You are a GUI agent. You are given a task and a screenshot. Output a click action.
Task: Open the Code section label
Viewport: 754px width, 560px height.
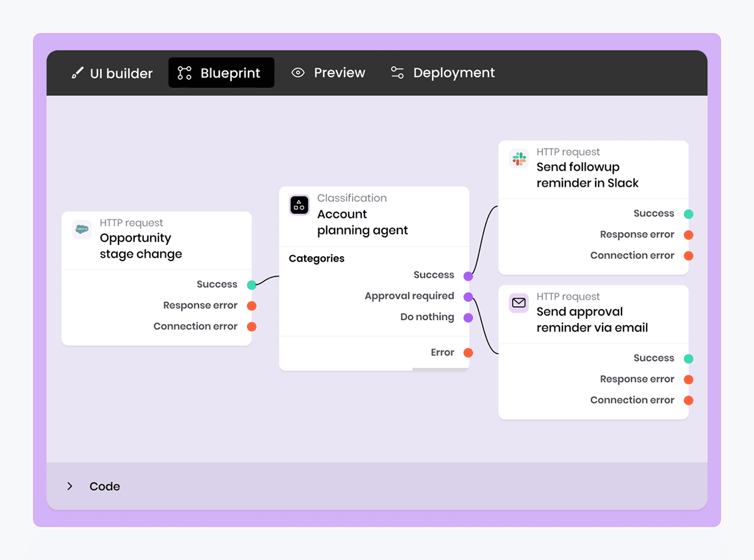pos(104,486)
